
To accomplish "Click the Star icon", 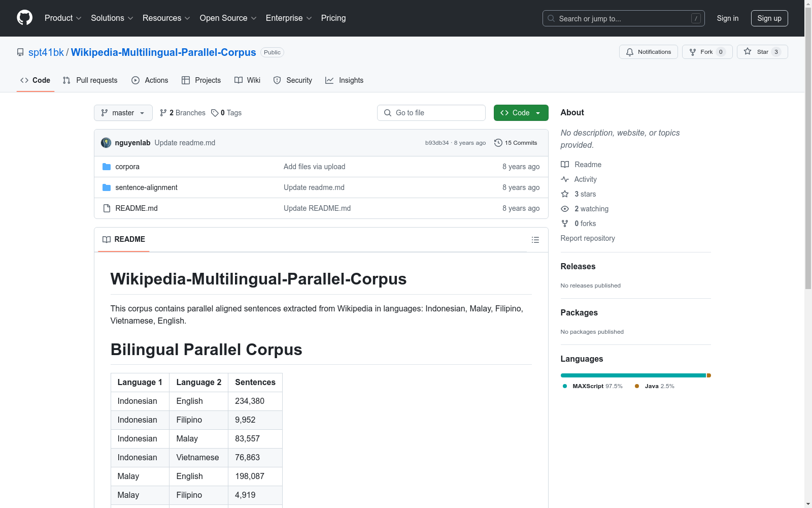I will (x=748, y=51).
